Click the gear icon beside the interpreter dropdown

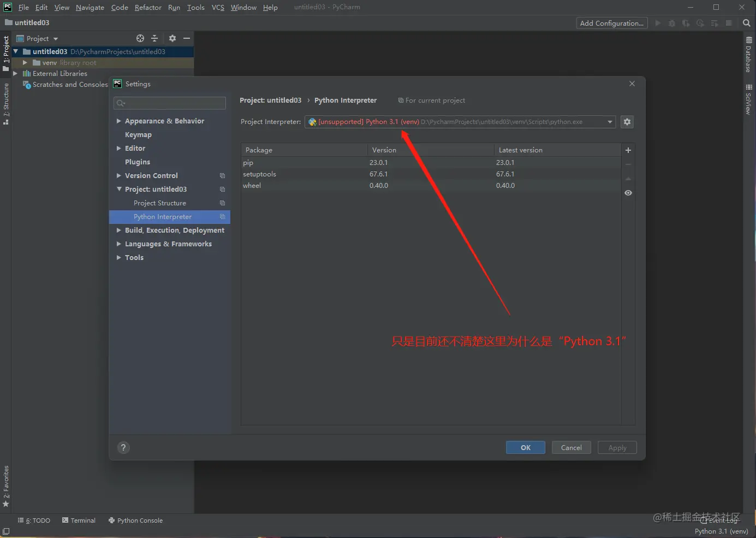tap(627, 122)
